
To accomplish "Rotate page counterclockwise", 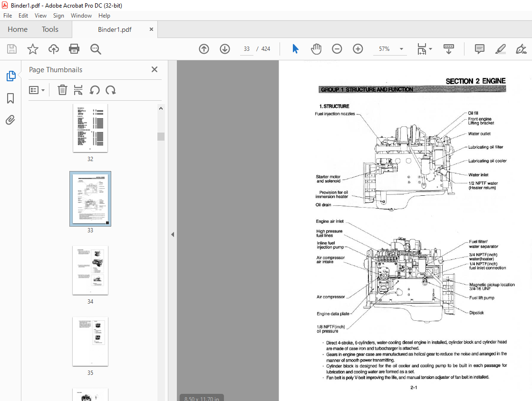I will [94, 90].
